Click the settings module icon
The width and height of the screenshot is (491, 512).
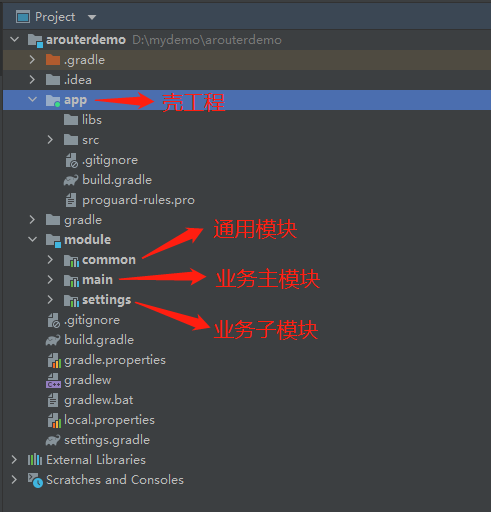click(71, 300)
